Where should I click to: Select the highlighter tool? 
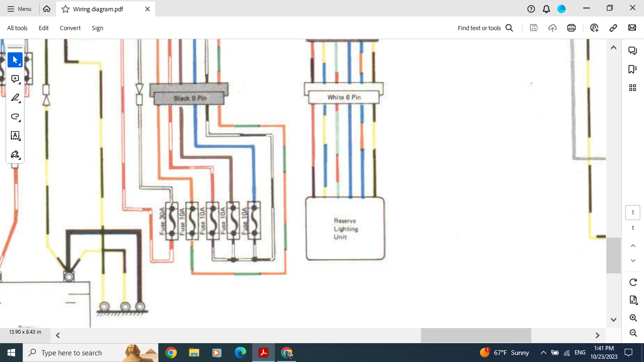[x=15, y=98]
